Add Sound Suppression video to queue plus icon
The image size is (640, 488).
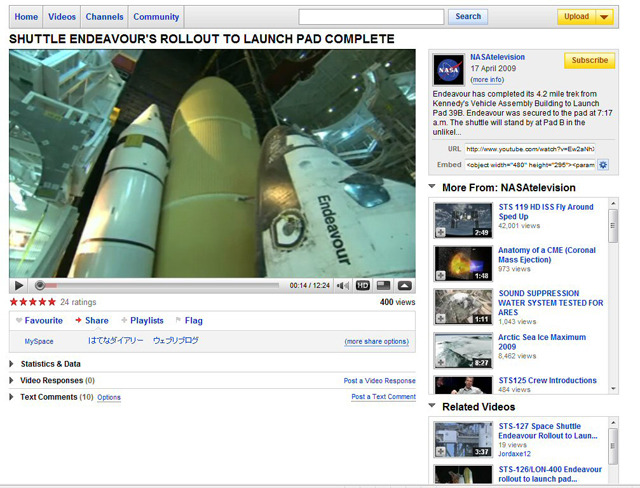[x=441, y=319]
